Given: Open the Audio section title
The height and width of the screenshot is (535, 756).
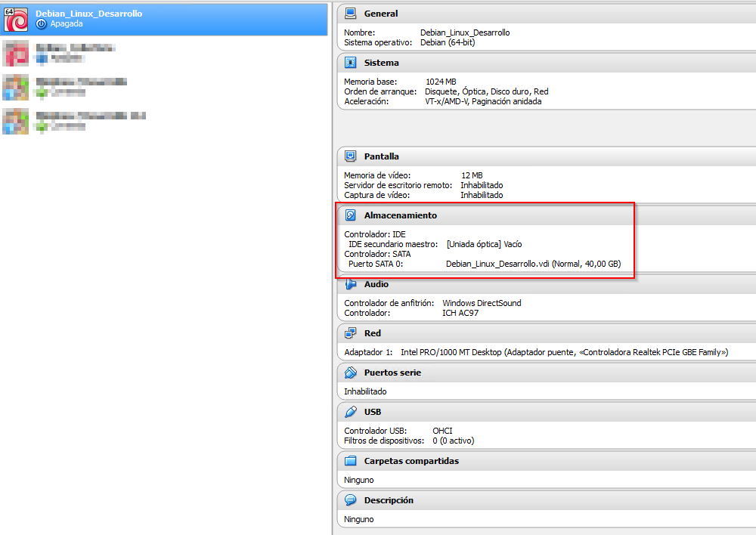Looking at the screenshot, I should tap(376, 284).
